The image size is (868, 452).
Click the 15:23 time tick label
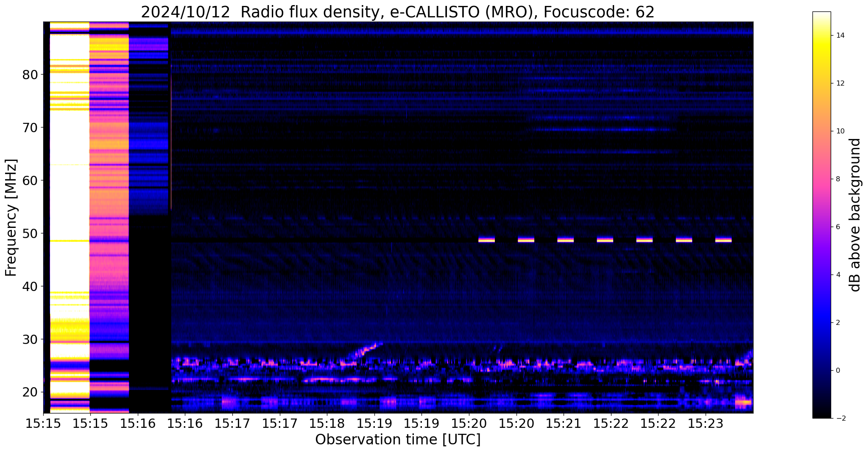click(x=706, y=424)
